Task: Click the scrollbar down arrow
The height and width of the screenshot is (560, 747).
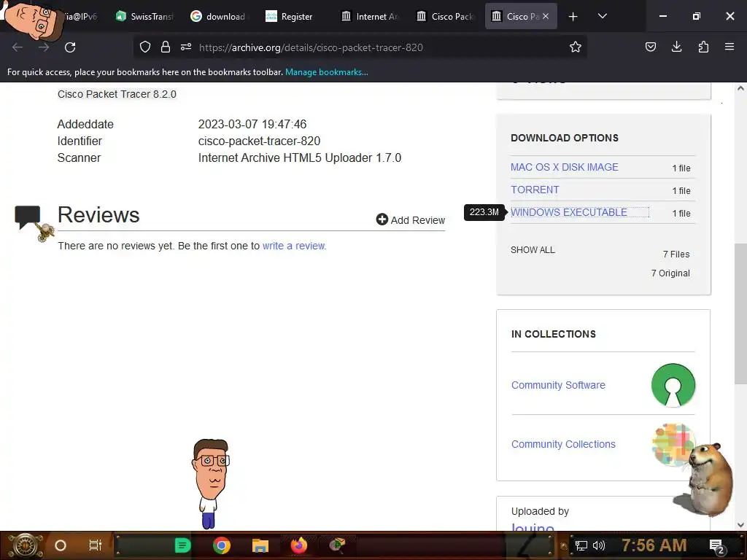Action: 741,525
